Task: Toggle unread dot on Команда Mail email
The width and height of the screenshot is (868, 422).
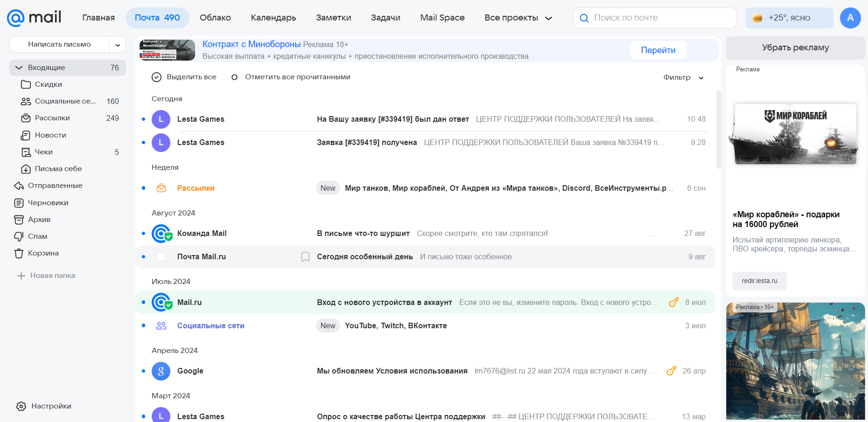Action: [x=143, y=234]
